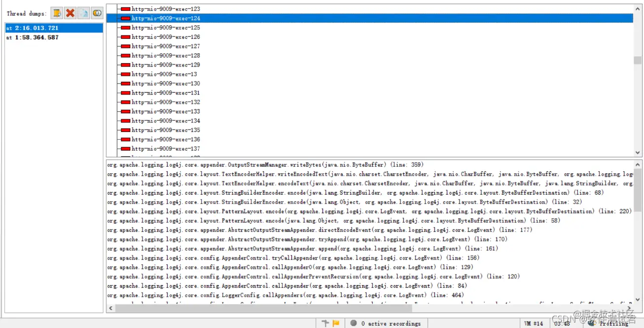Select thread dump at 1:58.364.587
644x328 pixels.
54,37
